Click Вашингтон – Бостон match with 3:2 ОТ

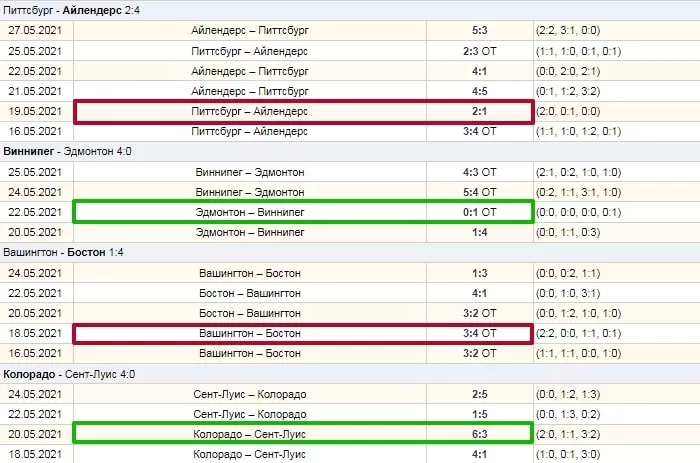click(x=250, y=354)
